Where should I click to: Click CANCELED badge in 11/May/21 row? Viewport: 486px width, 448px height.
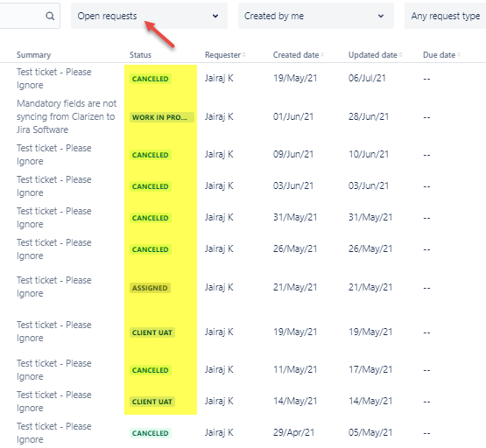151,370
